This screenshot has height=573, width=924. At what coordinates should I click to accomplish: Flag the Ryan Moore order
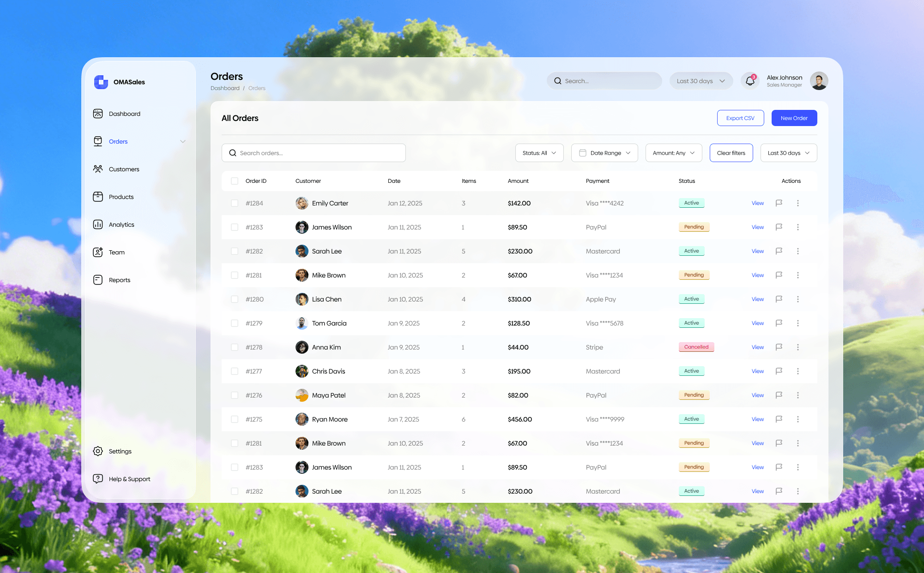779,419
